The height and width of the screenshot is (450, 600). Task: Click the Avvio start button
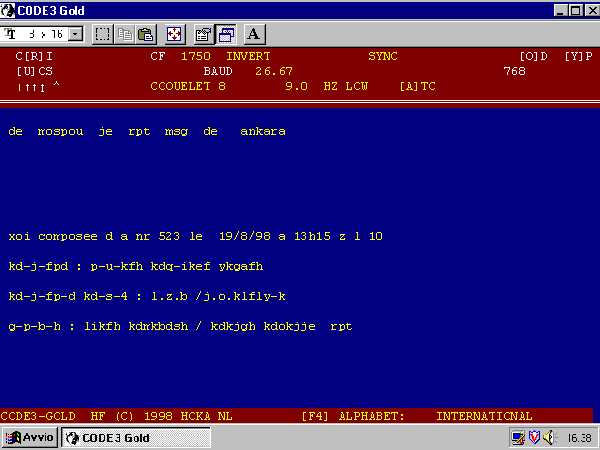(x=30, y=438)
